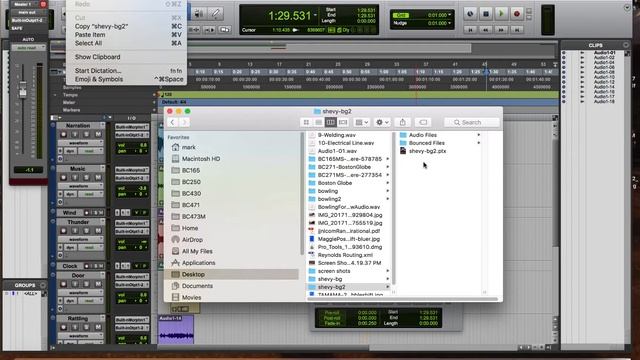Switch Finder to list view
This screenshot has width=640, height=360.
[318, 122]
